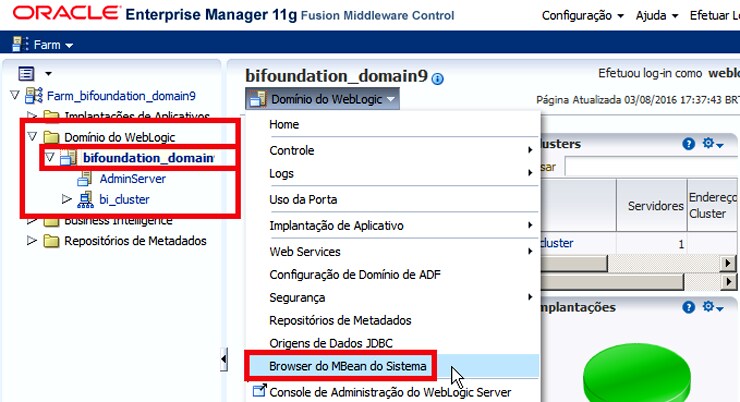
Task: Click the help icon in the Implantações panel
Action: [x=689, y=308]
